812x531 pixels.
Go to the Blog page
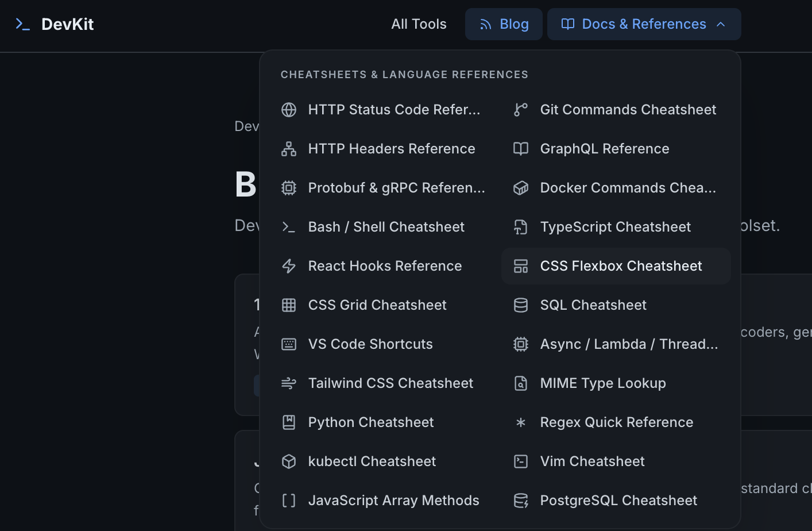(x=504, y=24)
